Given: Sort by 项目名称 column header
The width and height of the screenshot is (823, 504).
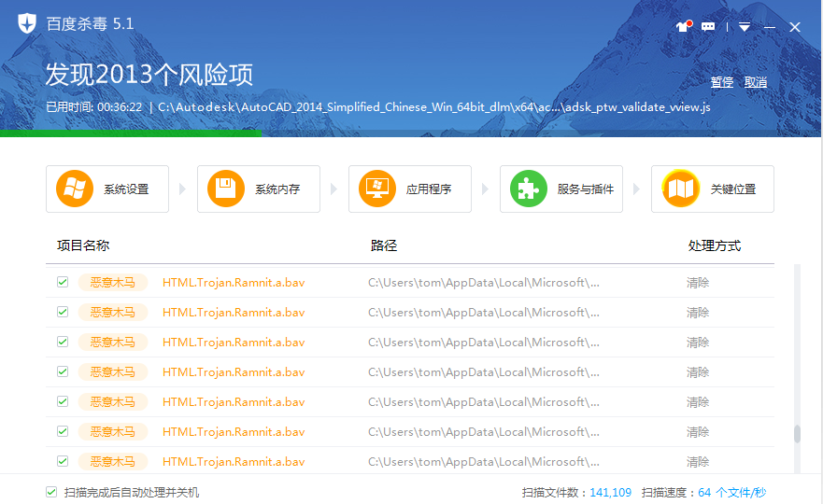Looking at the screenshot, I should [83, 245].
